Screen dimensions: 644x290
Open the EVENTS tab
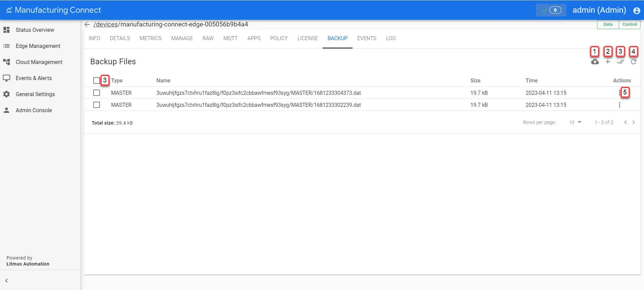tap(367, 38)
